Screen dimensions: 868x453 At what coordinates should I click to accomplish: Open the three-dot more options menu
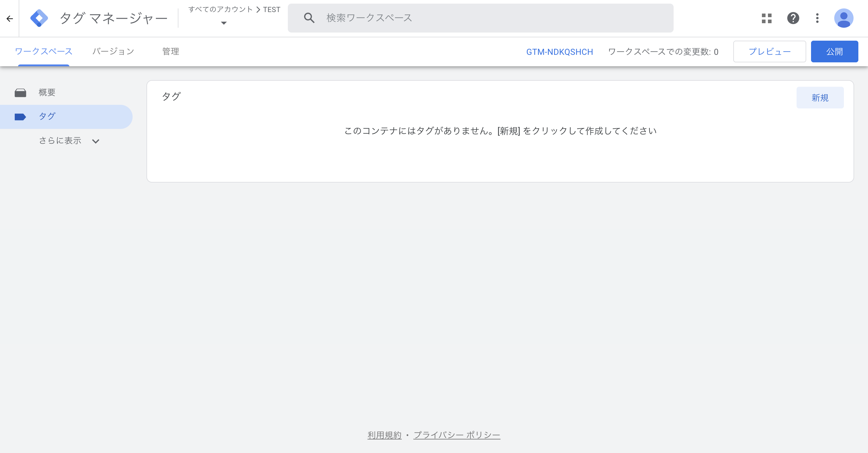tap(817, 18)
